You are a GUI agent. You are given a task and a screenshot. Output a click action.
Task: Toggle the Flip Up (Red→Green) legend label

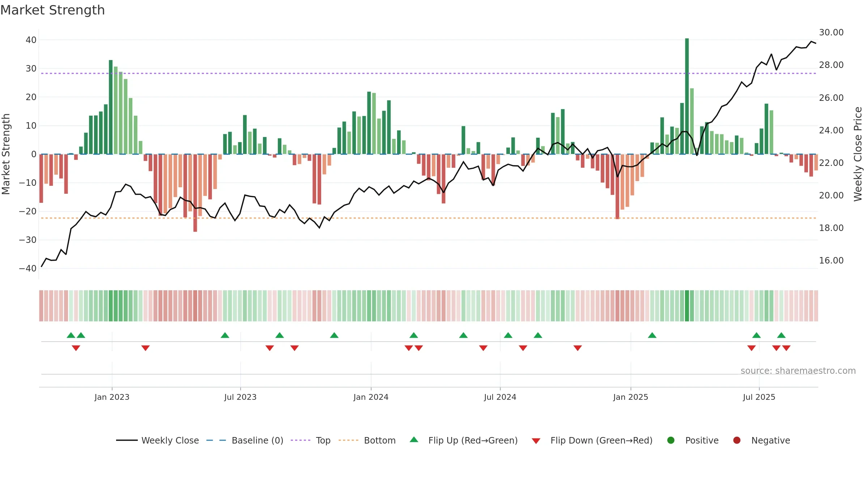click(473, 440)
